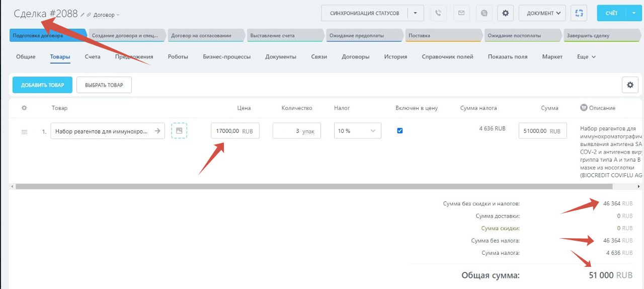Open the Договор dropdown near the deal title
Screen dimensions: 644x289
107,15
